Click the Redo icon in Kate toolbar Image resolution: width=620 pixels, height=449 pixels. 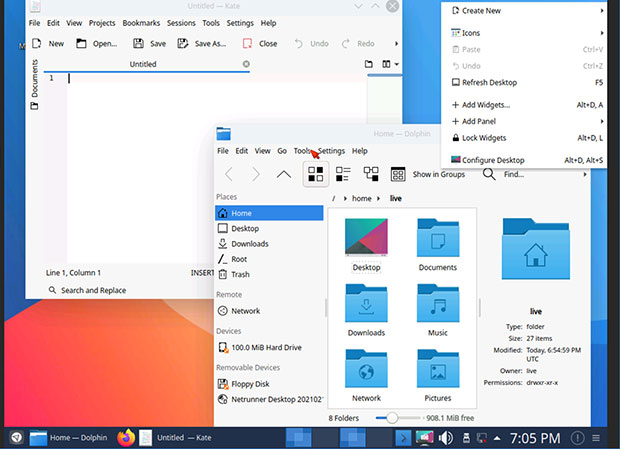tap(346, 43)
